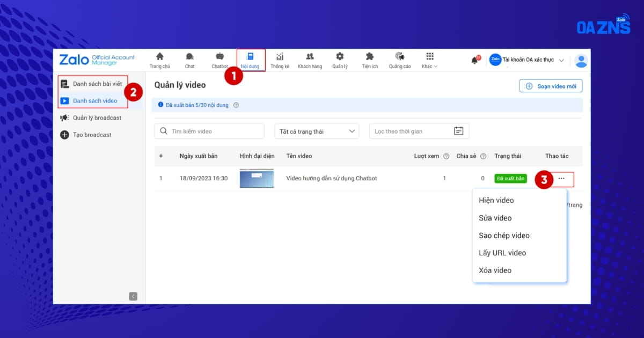Choose Sửa video from the context menu
Screen dimensions: 644x338
[x=495, y=218]
